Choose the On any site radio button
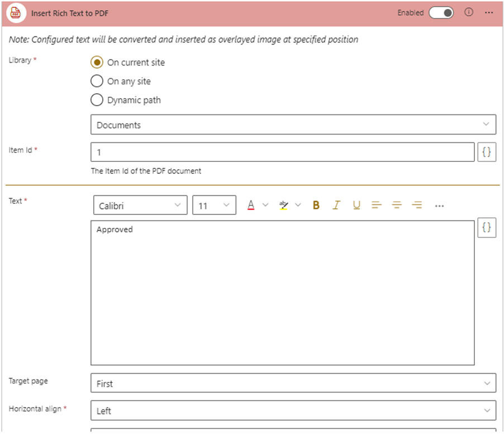Screen dimensions: 504x440 click(x=97, y=81)
